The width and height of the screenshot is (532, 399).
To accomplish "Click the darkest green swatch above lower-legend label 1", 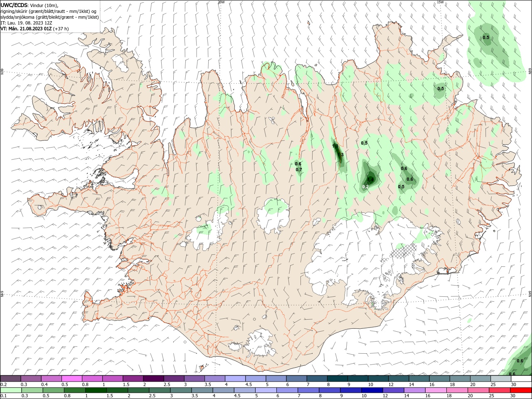I will click(96, 390).
